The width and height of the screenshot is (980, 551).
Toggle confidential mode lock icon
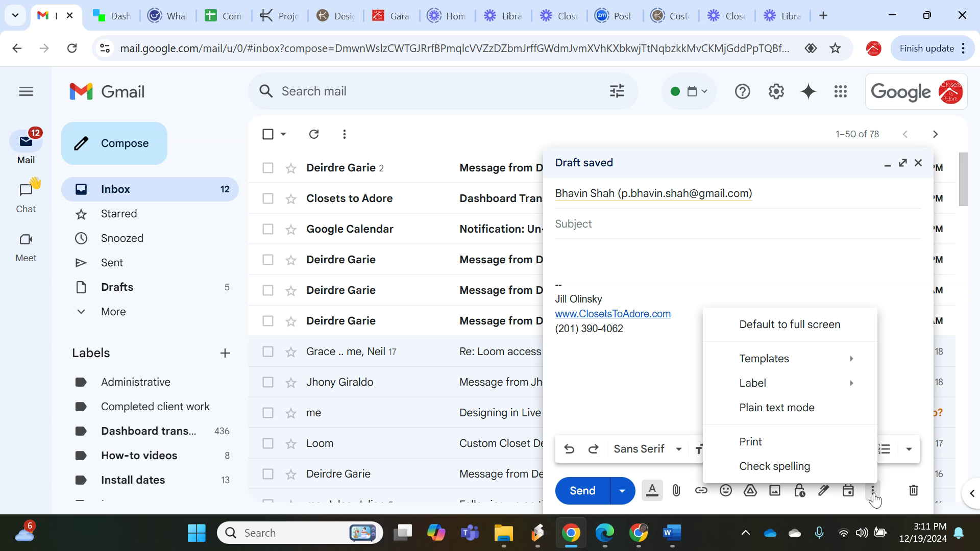pyautogui.click(x=799, y=491)
